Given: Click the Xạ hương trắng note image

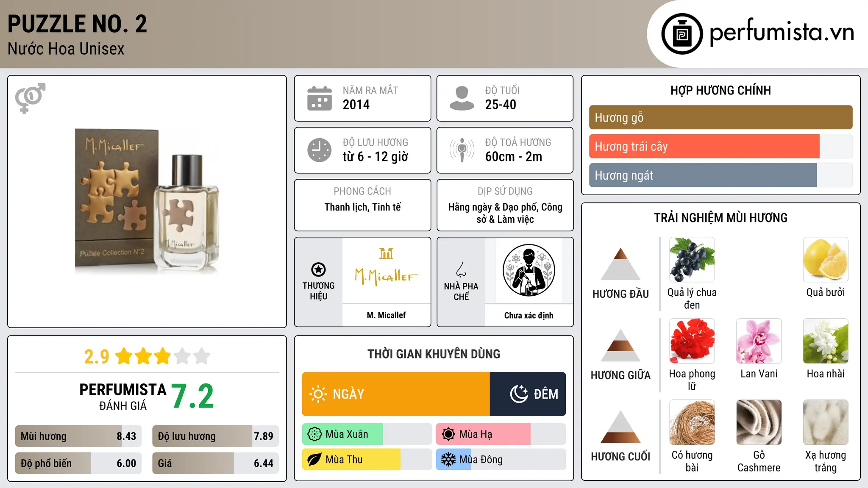Looking at the screenshot, I should click(x=826, y=422).
